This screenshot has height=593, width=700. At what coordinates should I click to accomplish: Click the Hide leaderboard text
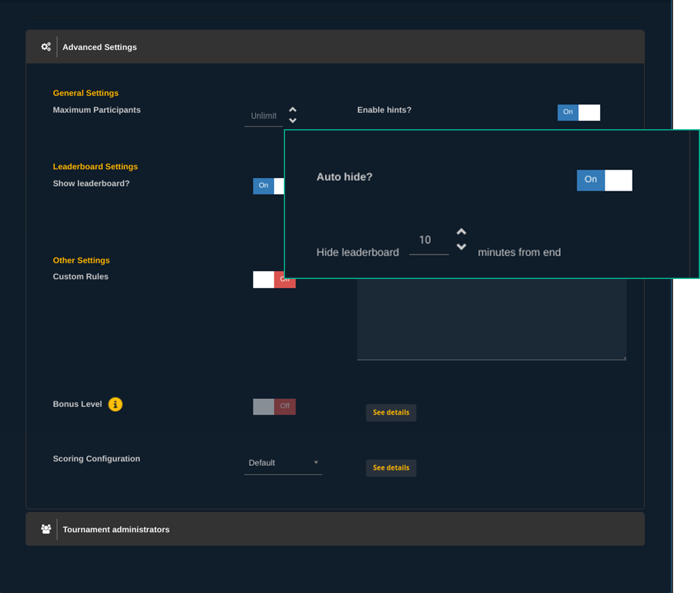[358, 252]
